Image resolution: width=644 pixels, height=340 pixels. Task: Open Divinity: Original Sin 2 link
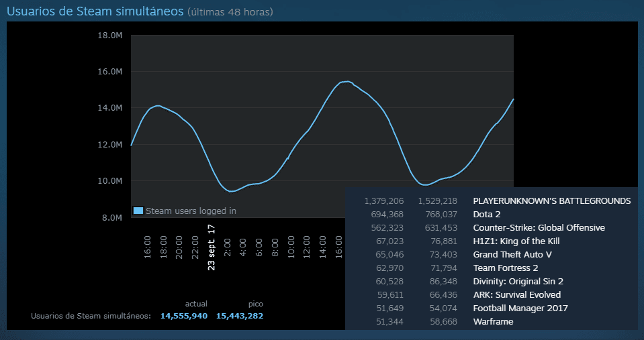[x=518, y=282]
